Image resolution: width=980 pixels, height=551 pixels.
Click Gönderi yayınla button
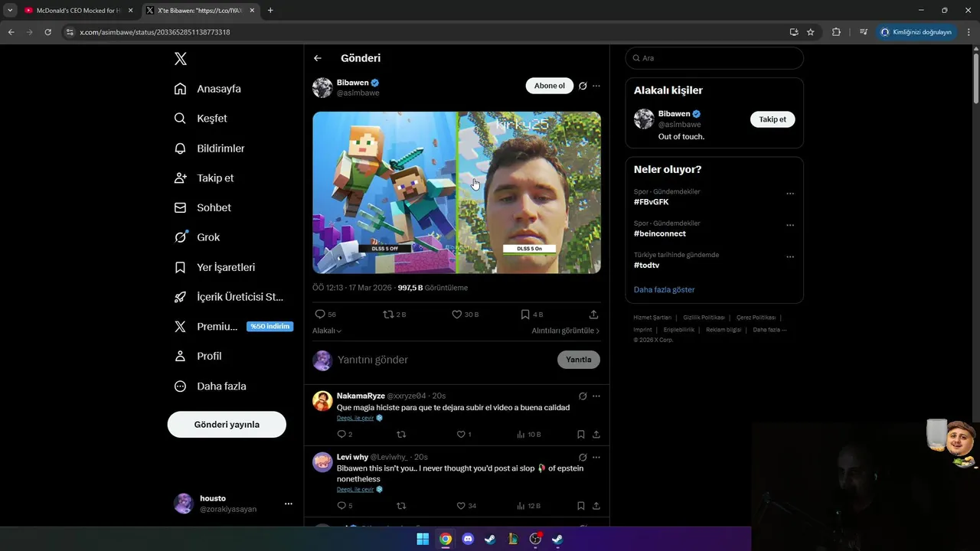[x=227, y=424]
